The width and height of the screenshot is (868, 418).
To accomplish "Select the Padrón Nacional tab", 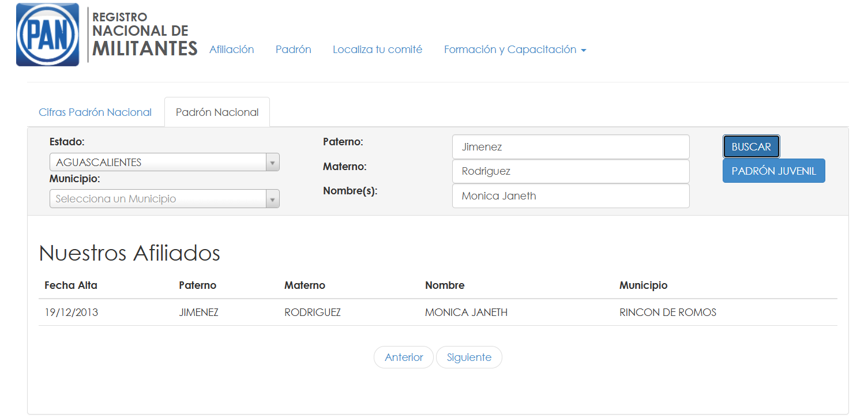I will tap(217, 112).
